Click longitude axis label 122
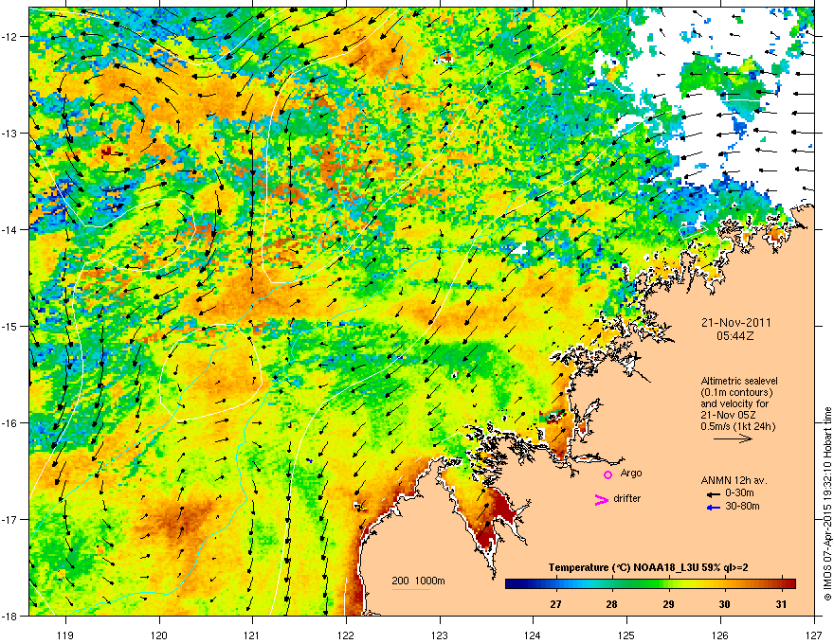834x644 pixels. point(346,635)
